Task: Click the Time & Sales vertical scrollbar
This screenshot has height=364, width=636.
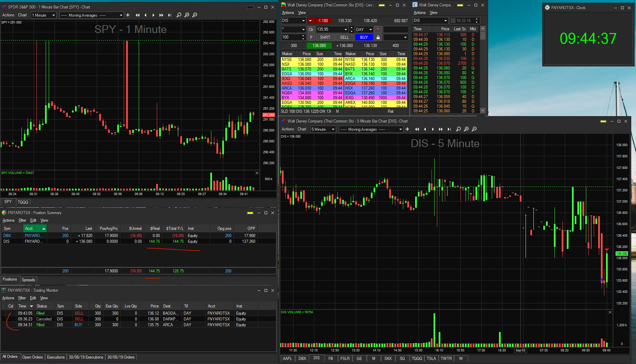Action: pos(483,68)
